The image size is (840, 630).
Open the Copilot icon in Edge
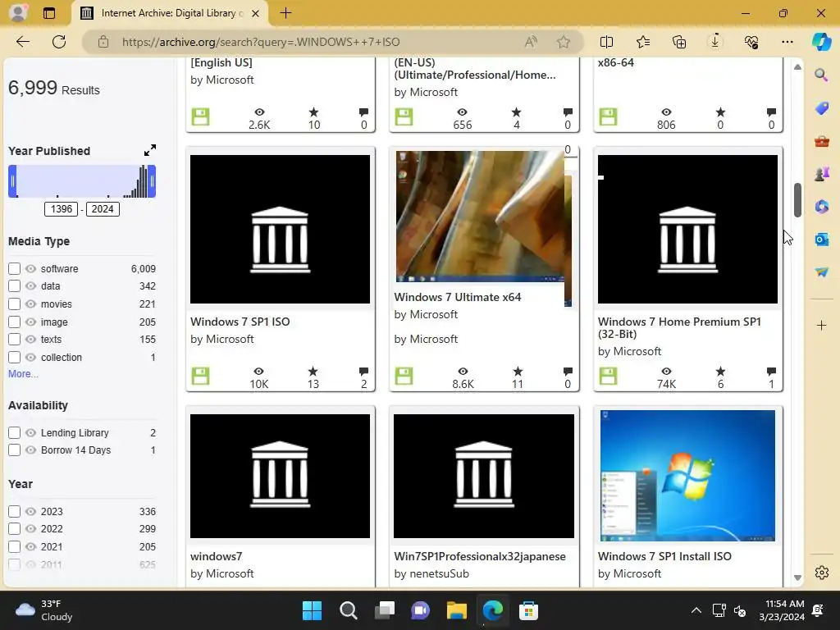[x=821, y=42]
